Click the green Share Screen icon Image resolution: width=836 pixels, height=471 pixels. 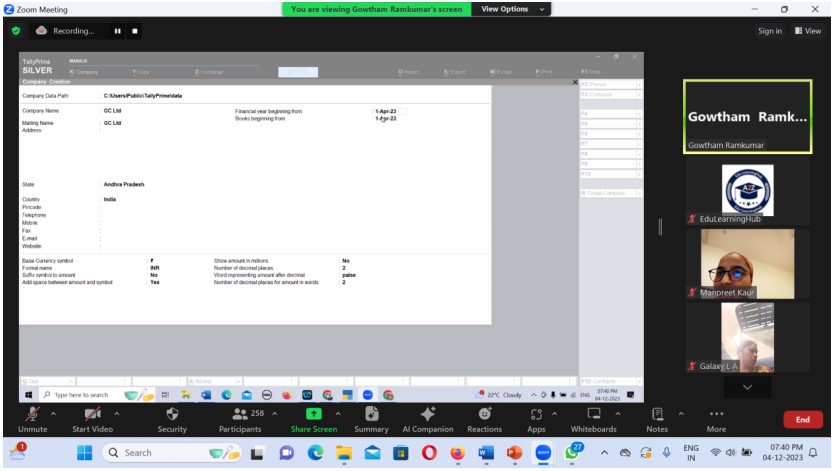pos(313,415)
